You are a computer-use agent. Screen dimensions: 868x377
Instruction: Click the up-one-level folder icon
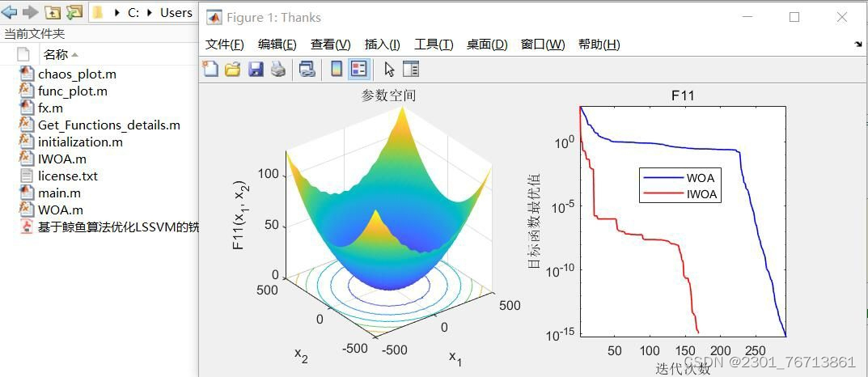tap(52, 12)
